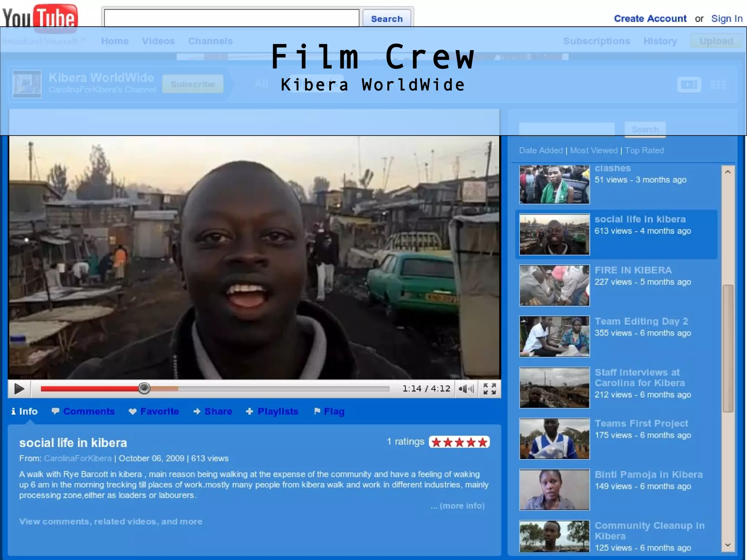
Task: Rate the video with five stars
Action: click(x=459, y=442)
